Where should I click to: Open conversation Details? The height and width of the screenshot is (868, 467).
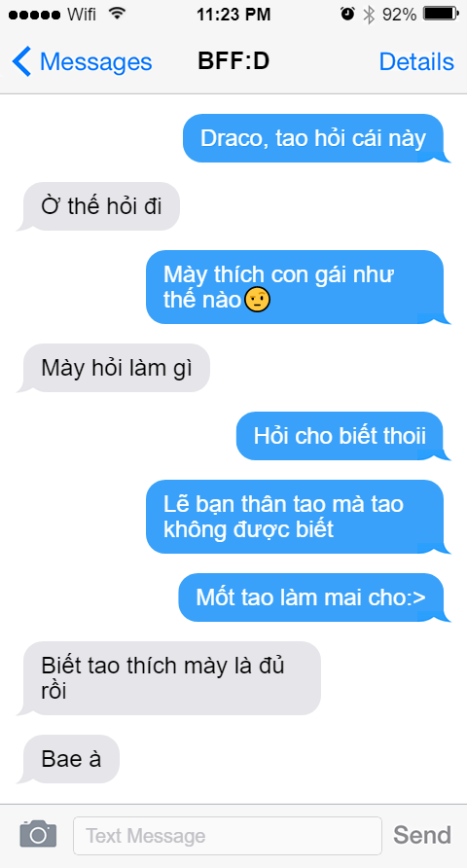(x=416, y=61)
